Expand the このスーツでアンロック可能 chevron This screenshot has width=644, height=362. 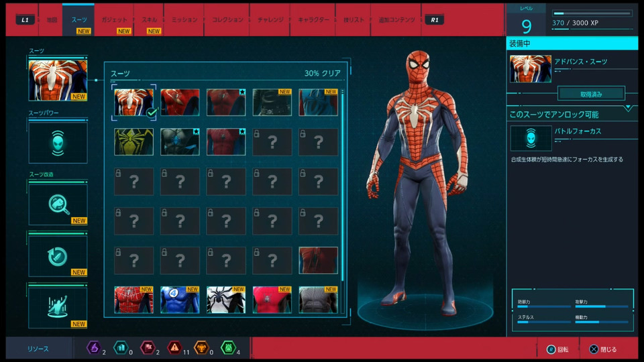tap(628, 108)
